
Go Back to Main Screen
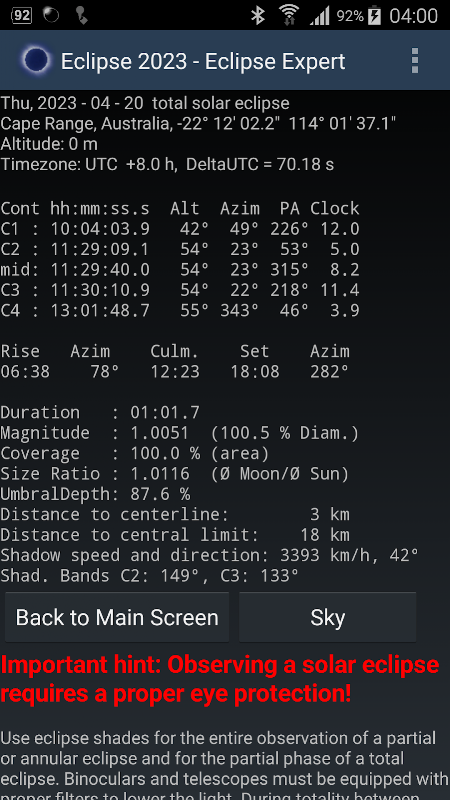point(117,617)
